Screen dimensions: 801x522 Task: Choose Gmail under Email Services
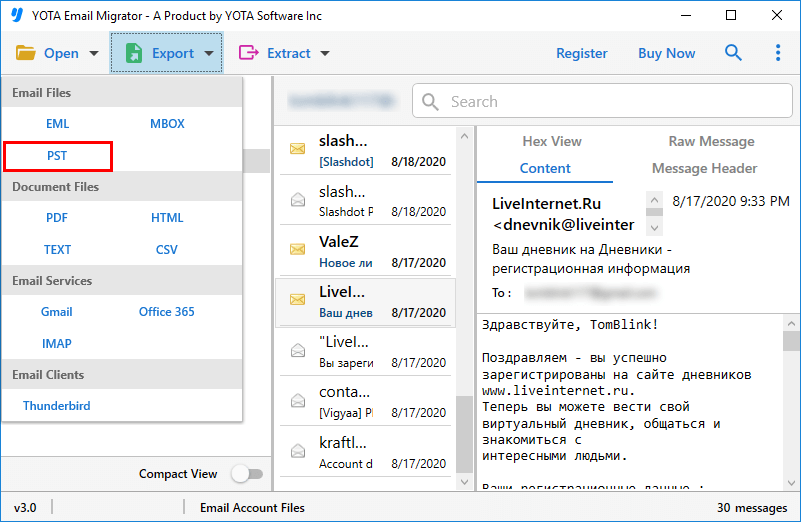pos(57,312)
